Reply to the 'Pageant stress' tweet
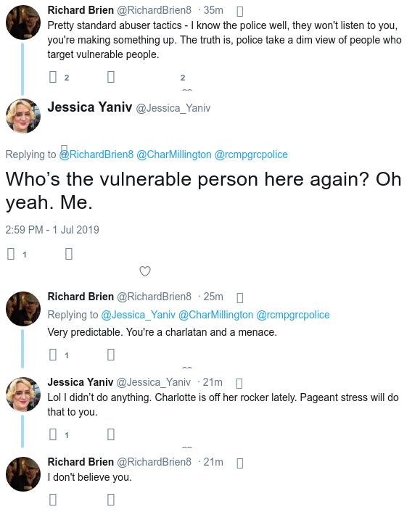The image size is (420, 512). (x=53, y=434)
